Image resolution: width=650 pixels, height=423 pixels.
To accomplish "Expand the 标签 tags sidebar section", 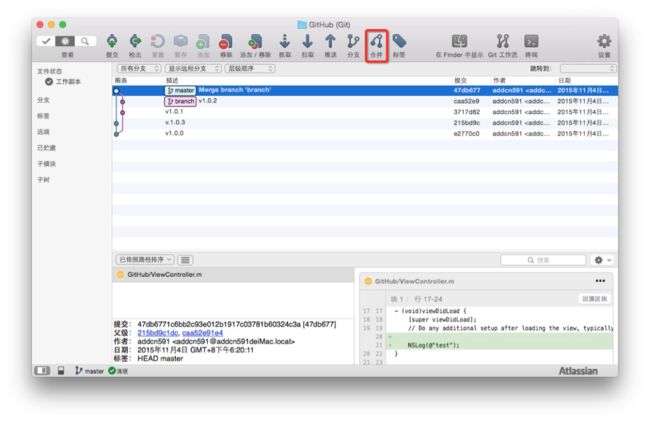I will click(x=44, y=116).
